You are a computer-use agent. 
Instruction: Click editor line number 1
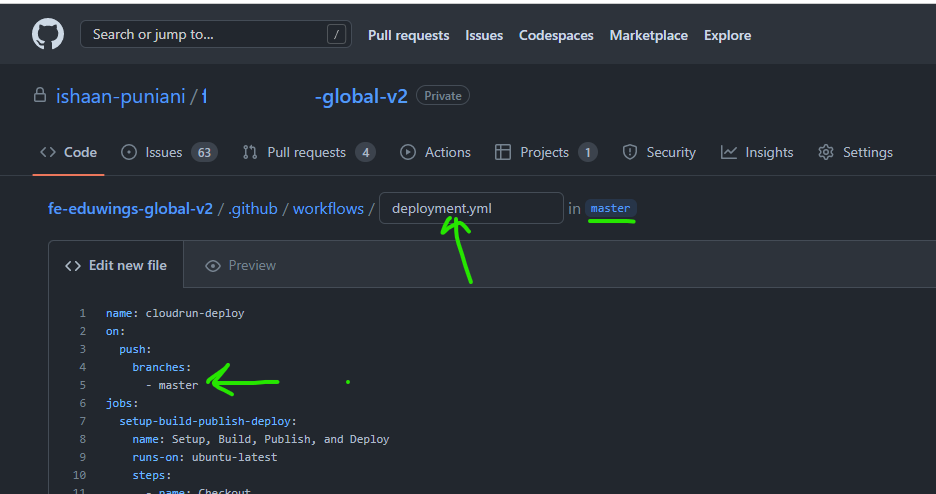(82, 313)
